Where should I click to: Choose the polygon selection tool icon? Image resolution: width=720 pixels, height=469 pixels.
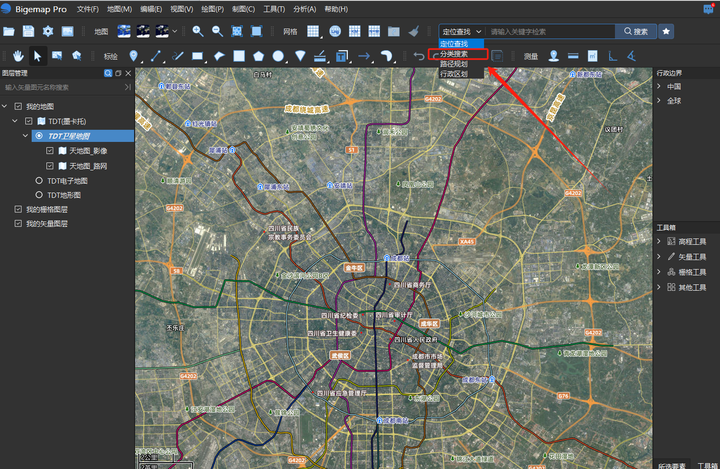point(77,56)
